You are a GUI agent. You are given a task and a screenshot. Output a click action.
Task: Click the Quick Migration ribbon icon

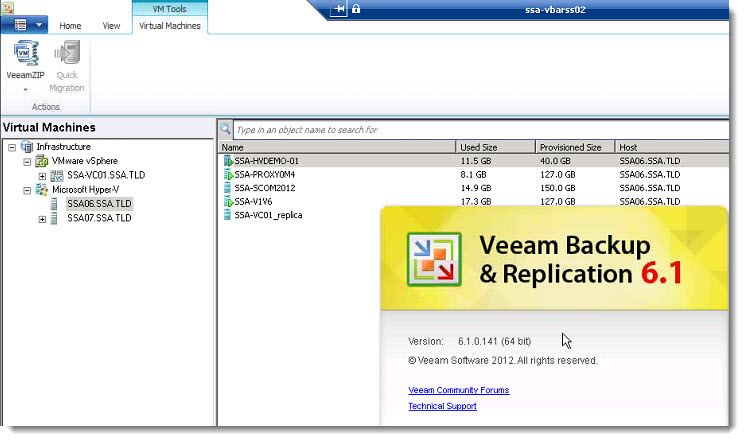(67, 53)
